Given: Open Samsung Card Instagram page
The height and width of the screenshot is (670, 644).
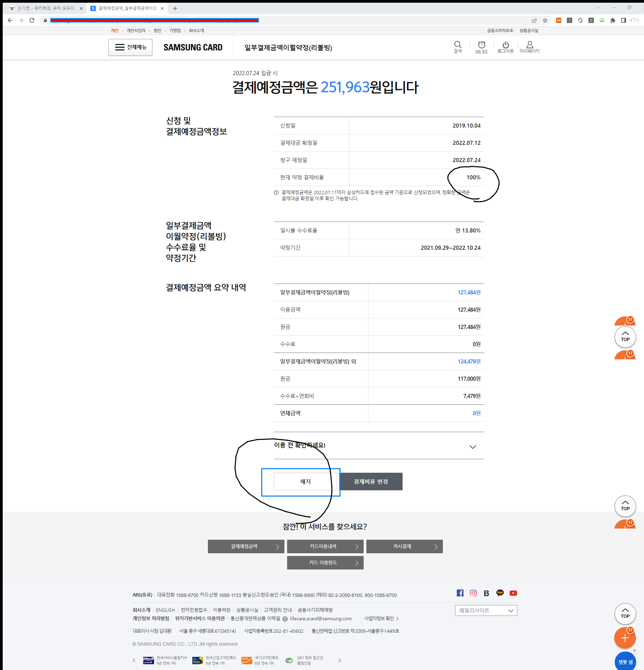Looking at the screenshot, I should (473, 593).
